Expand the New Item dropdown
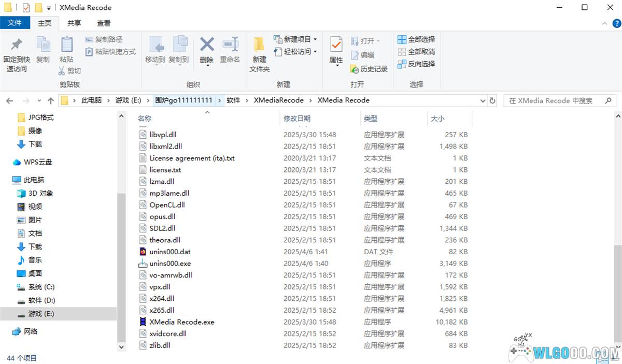622x364 pixels. (315, 39)
